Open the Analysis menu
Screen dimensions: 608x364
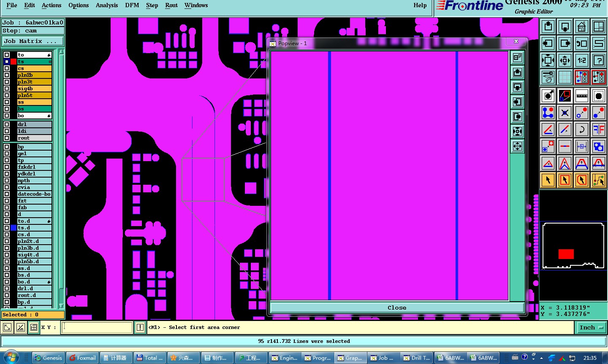coord(107,5)
